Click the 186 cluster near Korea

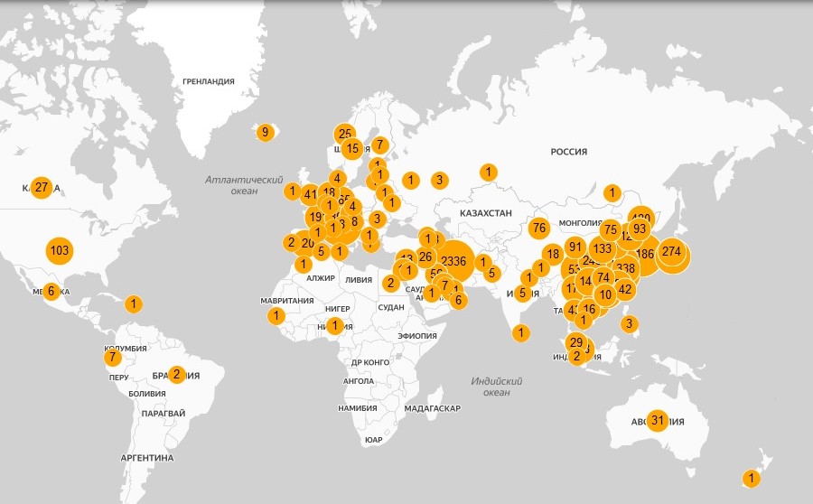644,254
